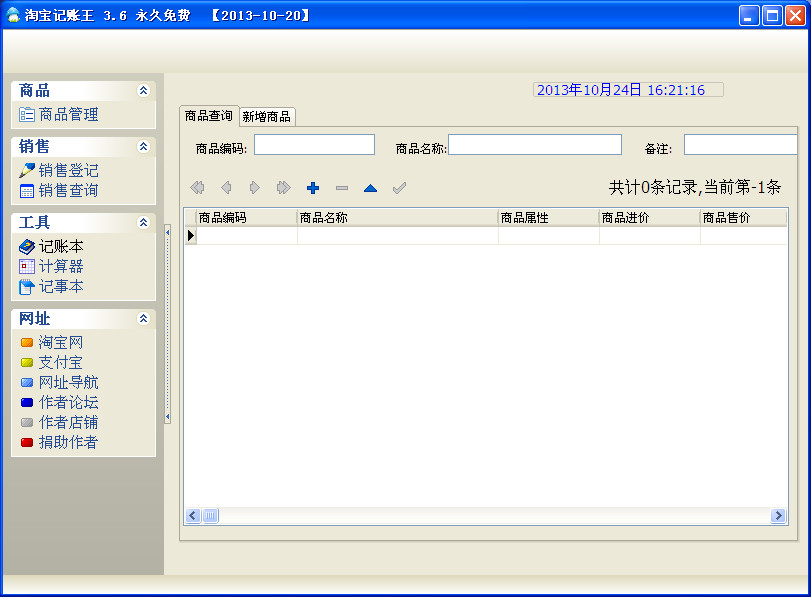Open the 作者论坛 link
Screen dimensions: 811x597
pos(68,402)
